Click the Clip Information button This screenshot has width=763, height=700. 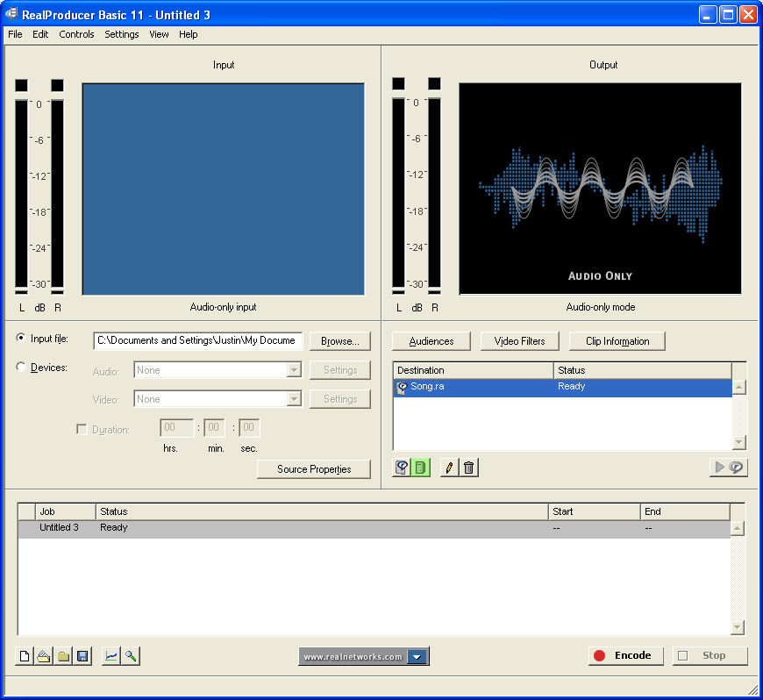[x=617, y=341]
